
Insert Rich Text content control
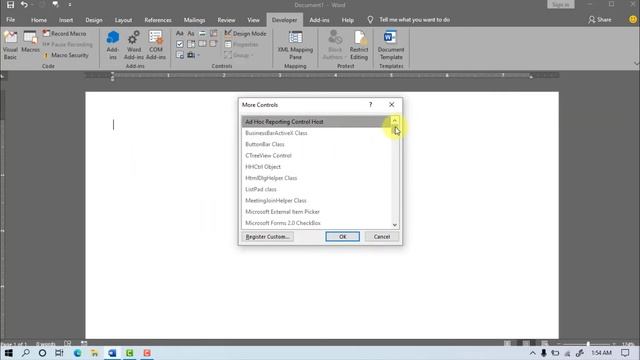tap(180, 33)
